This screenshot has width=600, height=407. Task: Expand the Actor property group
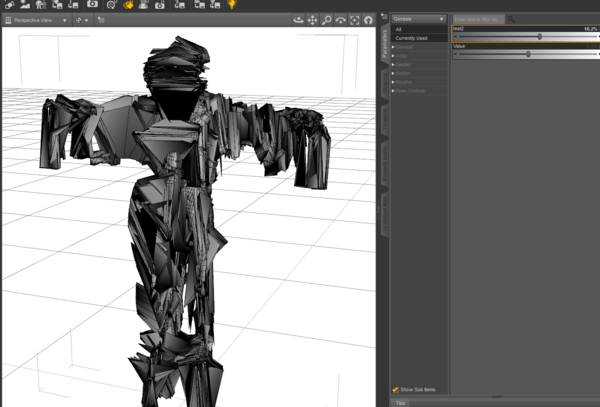tap(402, 55)
